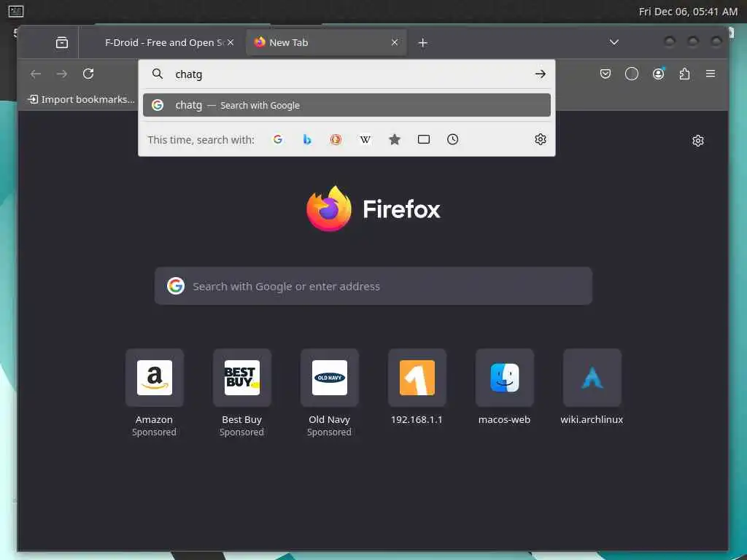
Task: Open search settings gear in dropdown
Action: pyautogui.click(x=541, y=139)
